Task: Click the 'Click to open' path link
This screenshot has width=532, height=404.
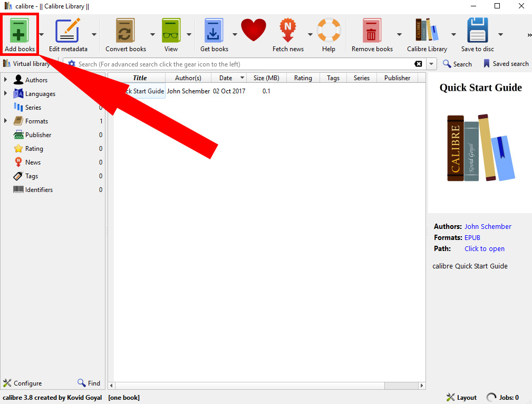Action: 484,249
